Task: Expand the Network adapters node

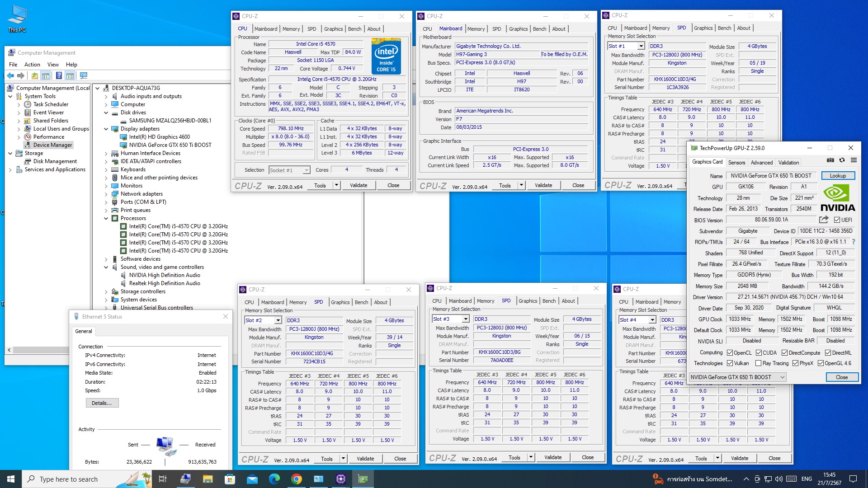Action: 106,194
